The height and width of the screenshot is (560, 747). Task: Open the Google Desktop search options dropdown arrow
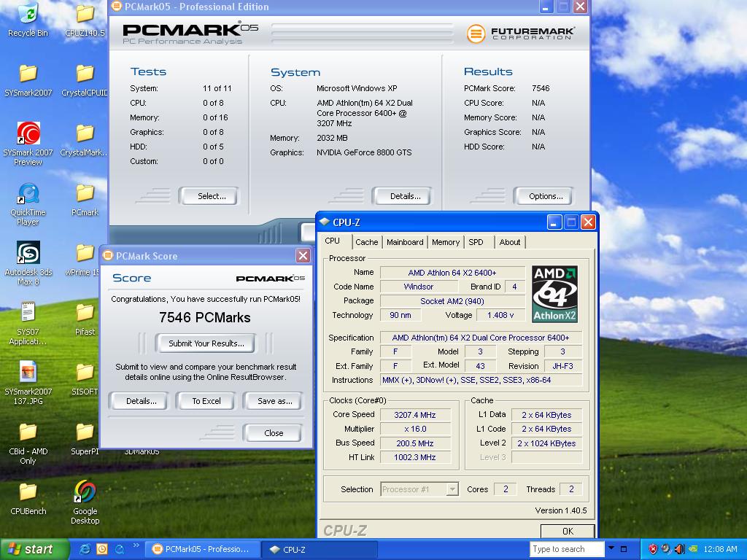611,548
